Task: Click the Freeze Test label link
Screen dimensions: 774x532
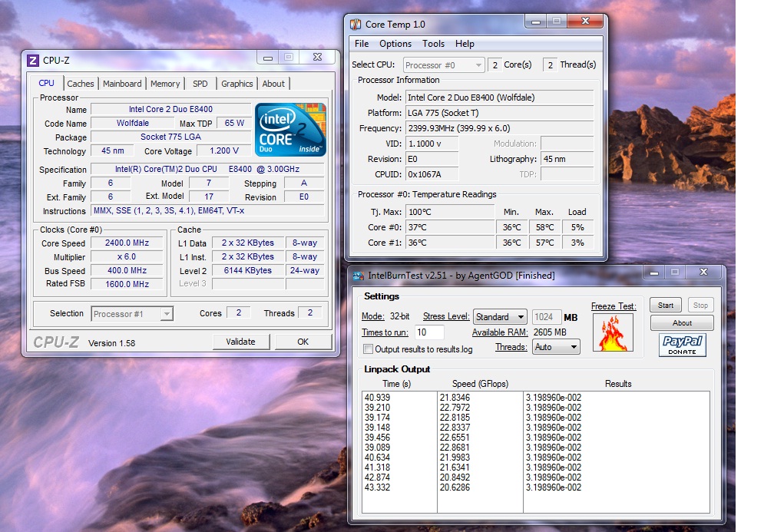Action: (614, 306)
